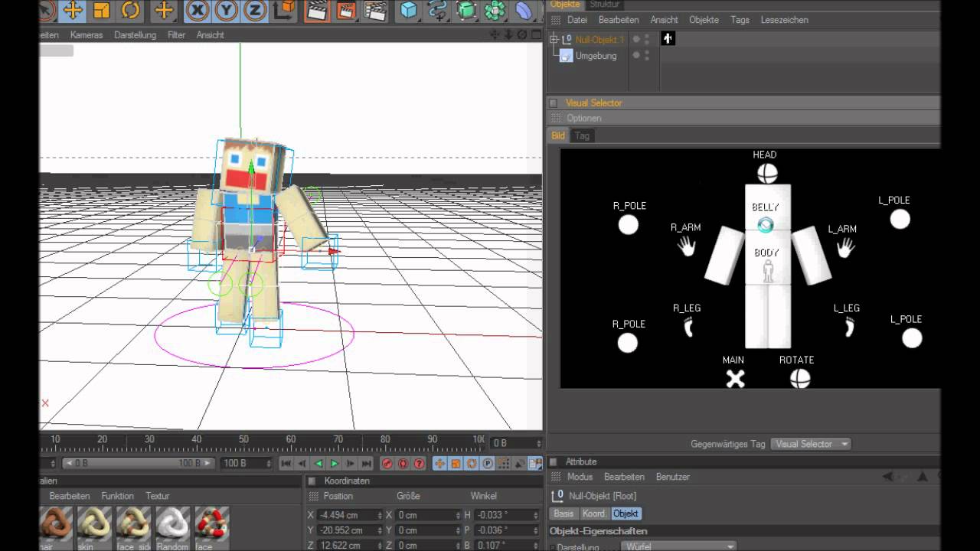Toggle Z axis lock

tap(254, 10)
